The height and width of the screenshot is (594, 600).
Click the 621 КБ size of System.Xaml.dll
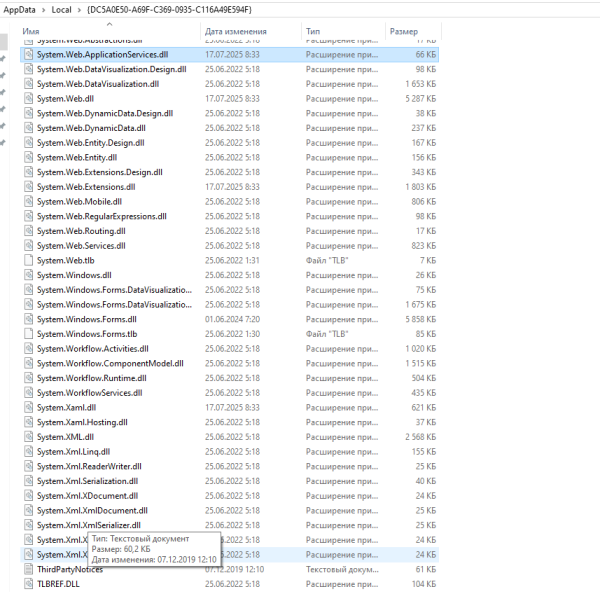point(424,408)
